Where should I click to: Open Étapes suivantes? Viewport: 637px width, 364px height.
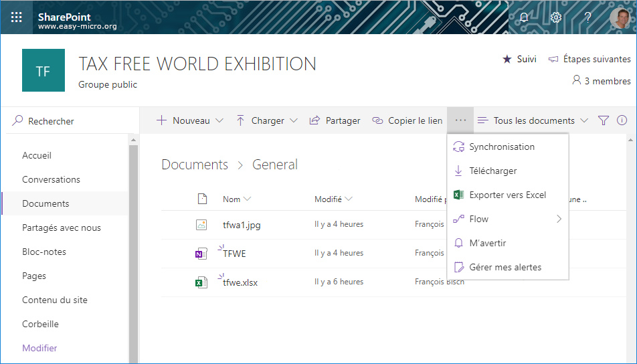(x=589, y=60)
